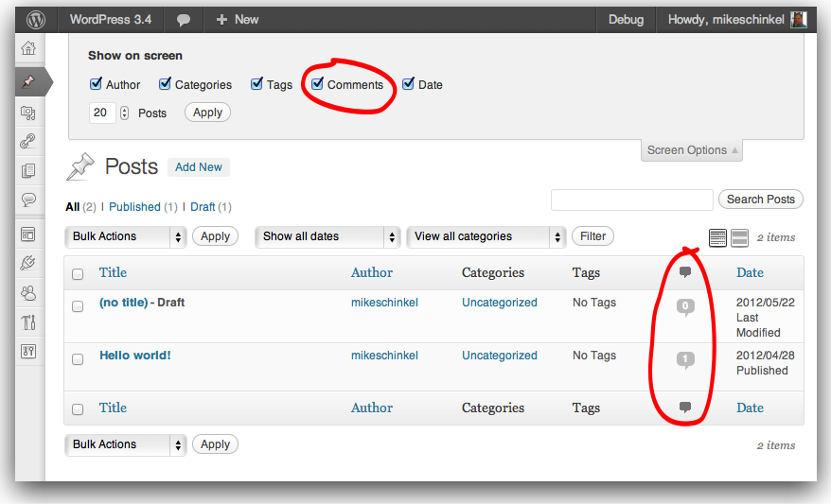Click the Filter button

592,236
